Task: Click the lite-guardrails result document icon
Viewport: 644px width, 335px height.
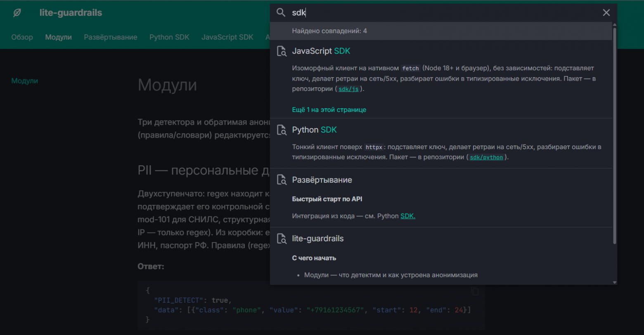Action: pyautogui.click(x=282, y=239)
